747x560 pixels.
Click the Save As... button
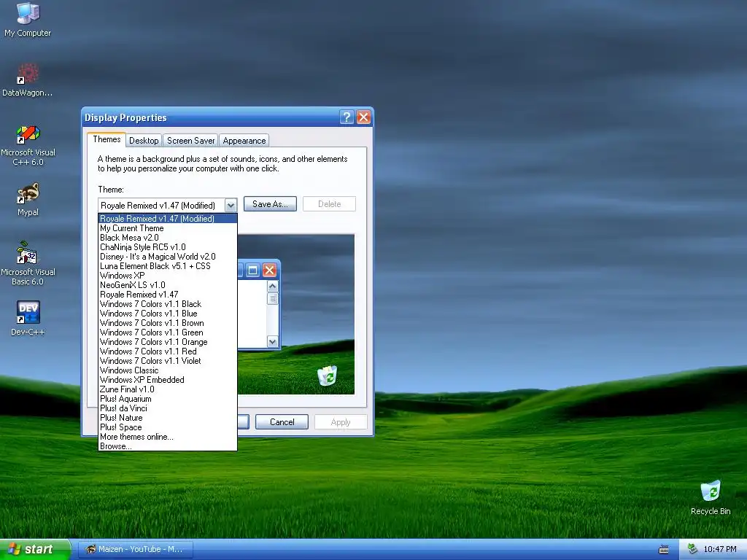(270, 204)
